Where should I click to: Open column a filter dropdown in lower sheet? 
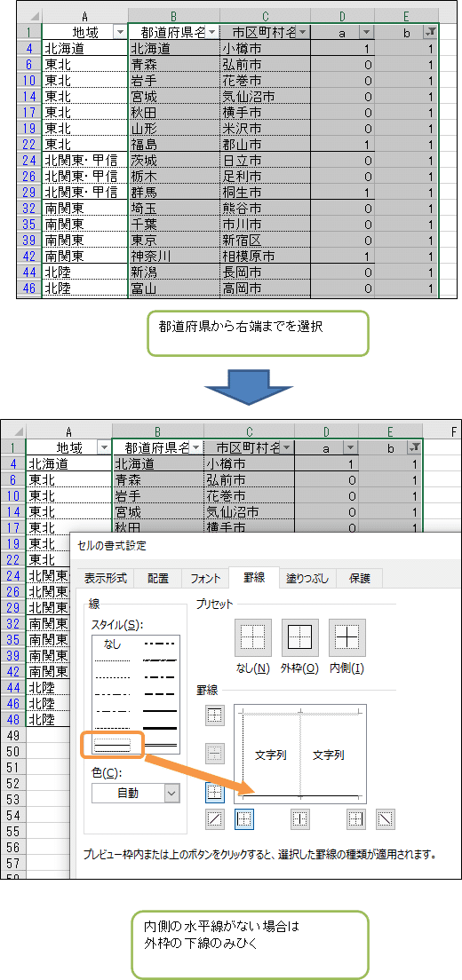[x=350, y=447]
